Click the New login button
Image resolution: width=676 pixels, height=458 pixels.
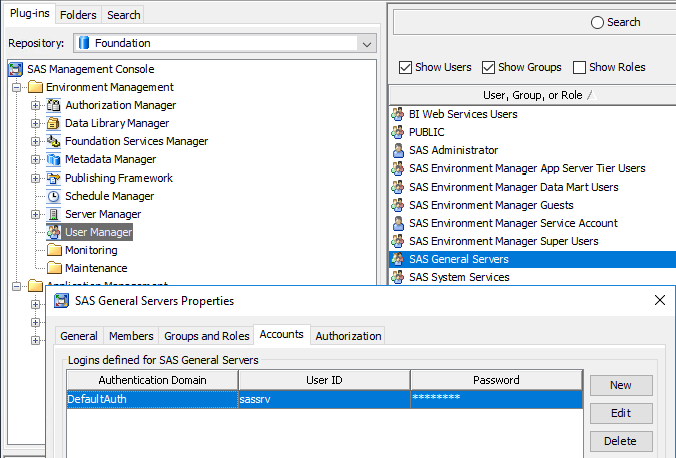(620, 385)
